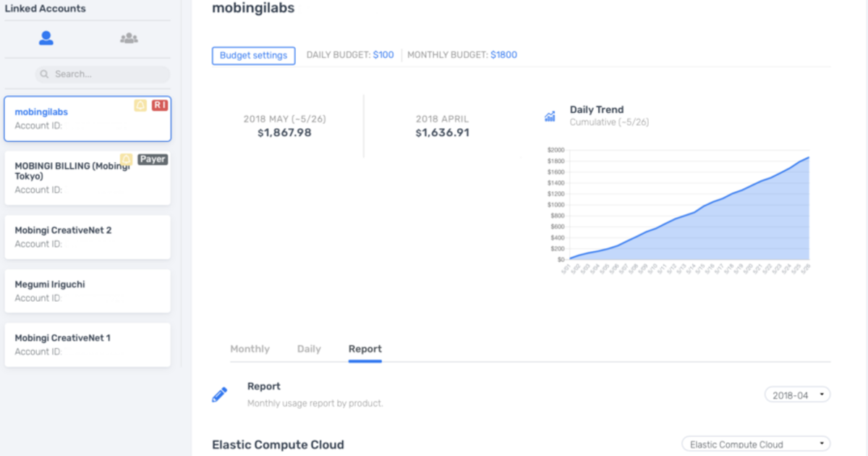Click the $100 daily budget value
868x456 pixels.
point(383,55)
